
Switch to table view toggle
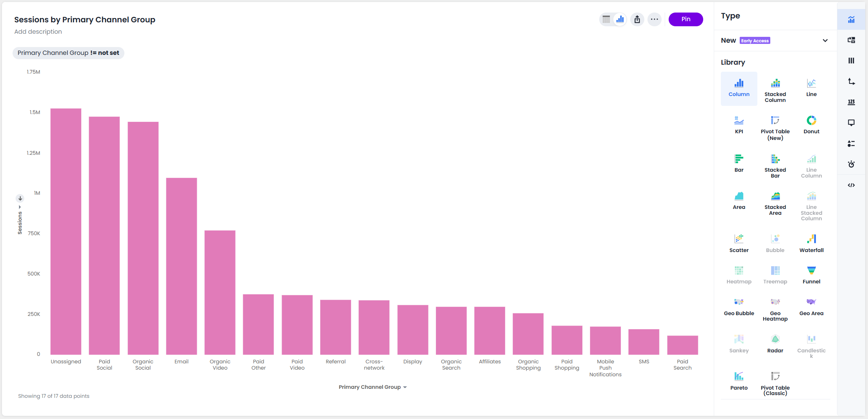pyautogui.click(x=606, y=19)
